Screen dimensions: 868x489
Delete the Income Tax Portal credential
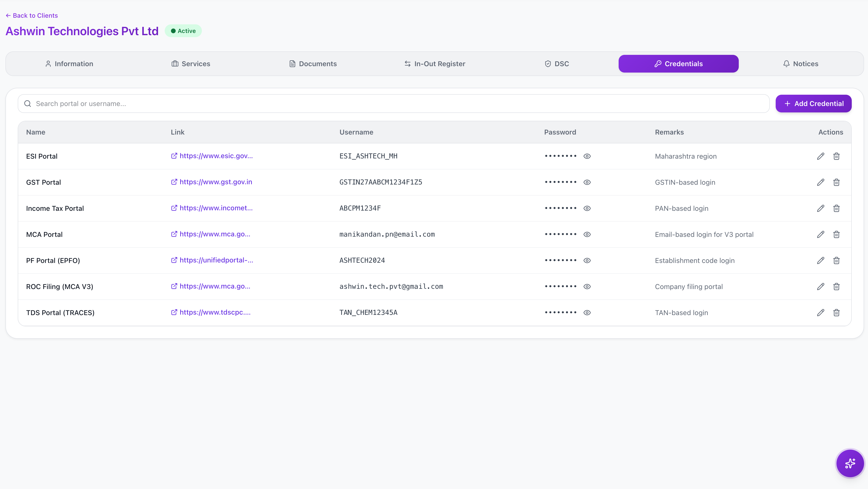pyautogui.click(x=836, y=209)
